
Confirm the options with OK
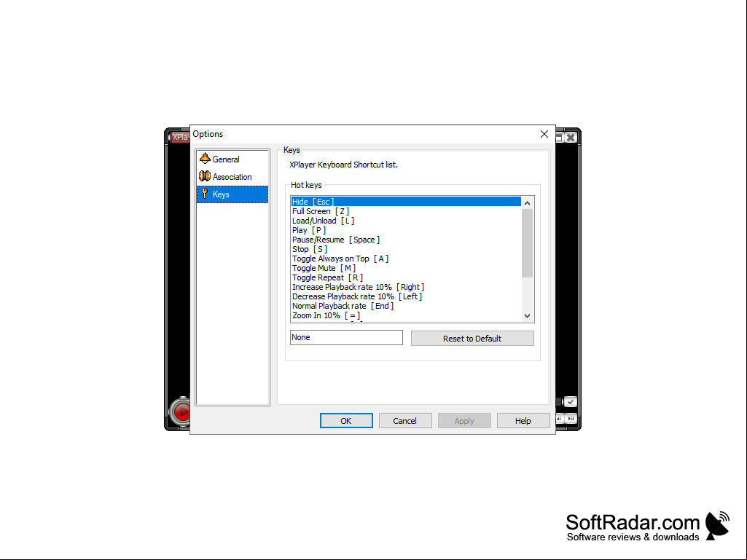coord(346,421)
